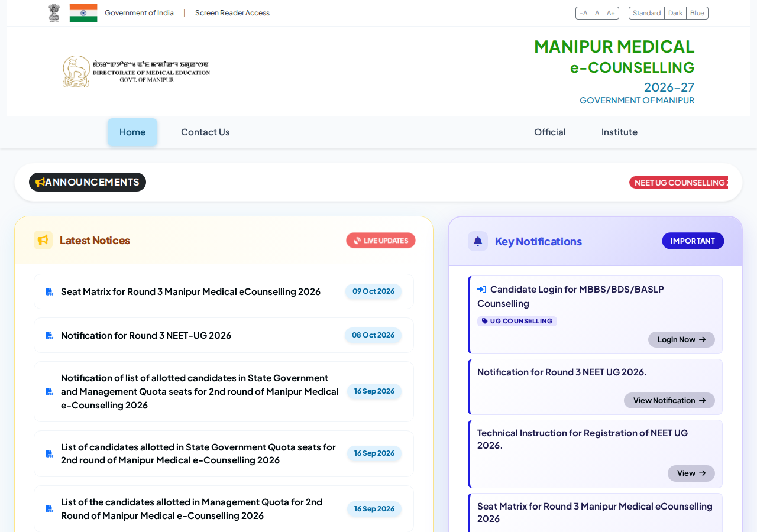
Task: Click the Indian flag icon
Action: click(x=83, y=13)
